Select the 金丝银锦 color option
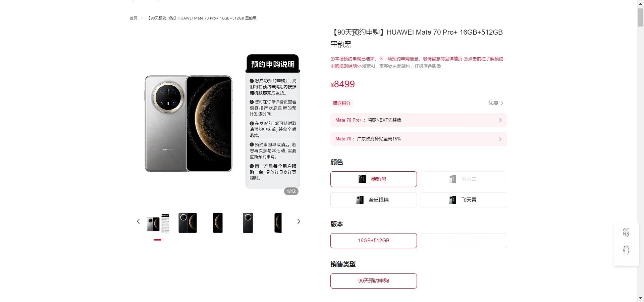 [x=373, y=200]
